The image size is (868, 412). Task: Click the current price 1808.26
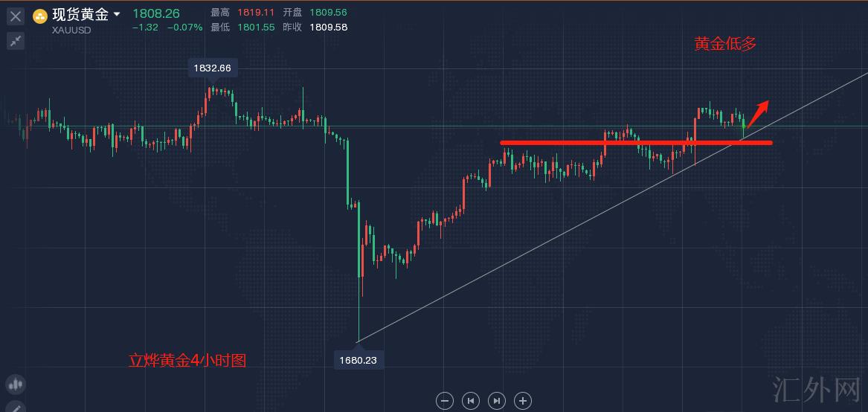[156, 13]
